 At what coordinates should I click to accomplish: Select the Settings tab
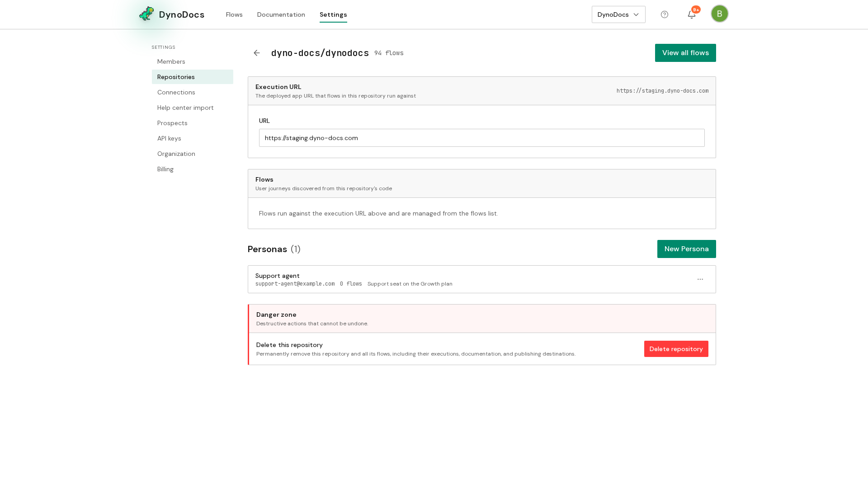click(333, 14)
